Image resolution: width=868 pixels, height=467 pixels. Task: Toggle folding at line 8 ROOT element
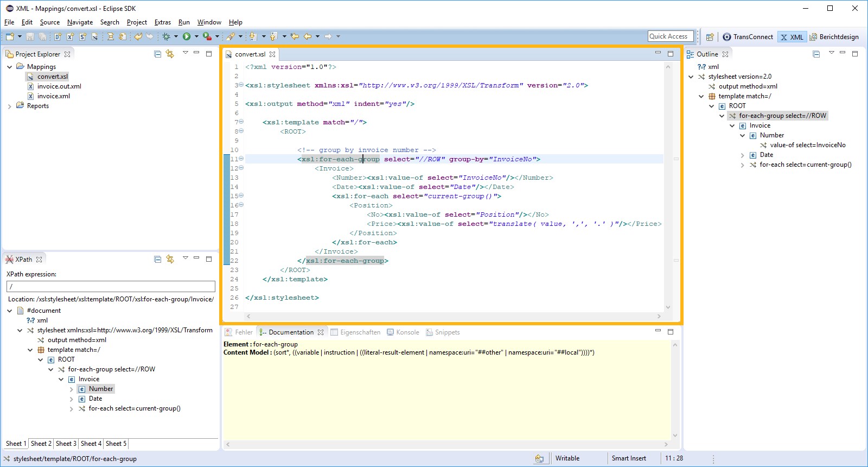point(241,131)
